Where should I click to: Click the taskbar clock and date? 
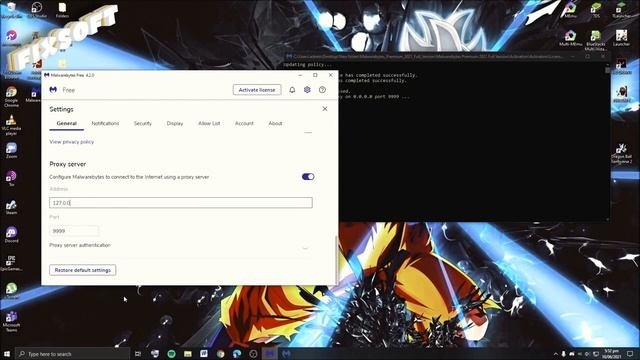[x=611, y=354]
